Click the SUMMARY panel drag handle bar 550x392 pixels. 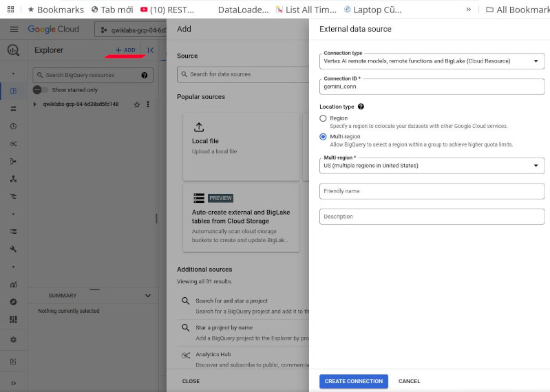tap(95, 290)
